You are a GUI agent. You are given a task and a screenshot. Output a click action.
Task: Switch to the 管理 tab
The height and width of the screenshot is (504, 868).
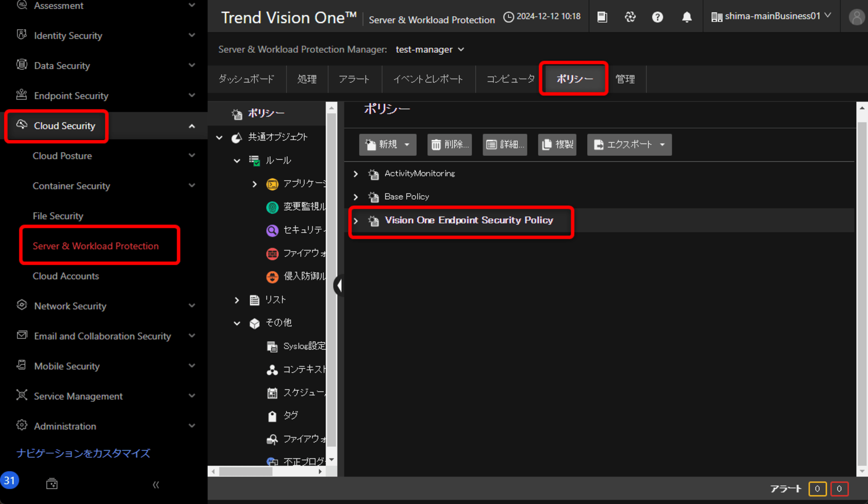(x=625, y=79)
